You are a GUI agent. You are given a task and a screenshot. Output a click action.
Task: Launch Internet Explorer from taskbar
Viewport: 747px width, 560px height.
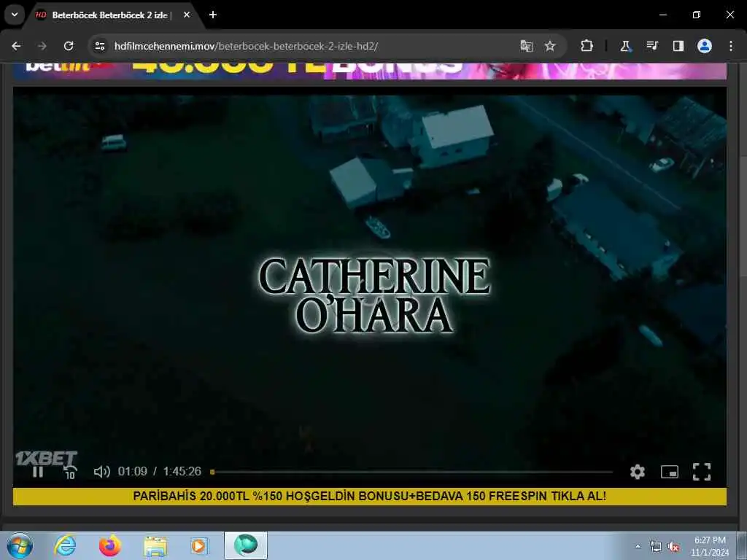tap(65, 545)
